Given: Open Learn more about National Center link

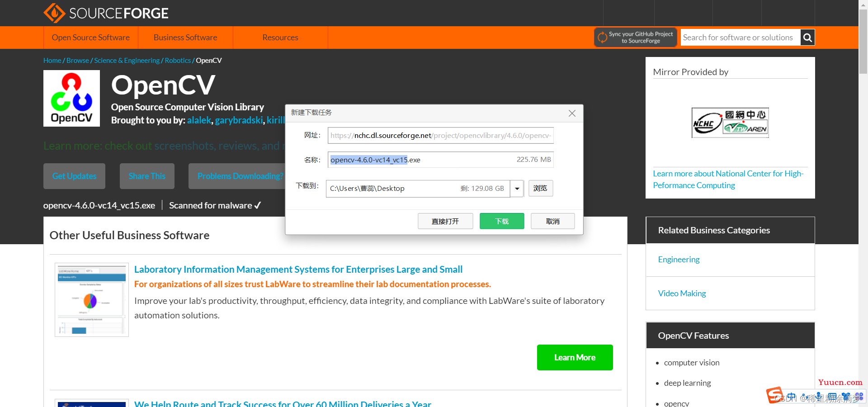Looking at the screenshot, I should [x=728, y=180].
